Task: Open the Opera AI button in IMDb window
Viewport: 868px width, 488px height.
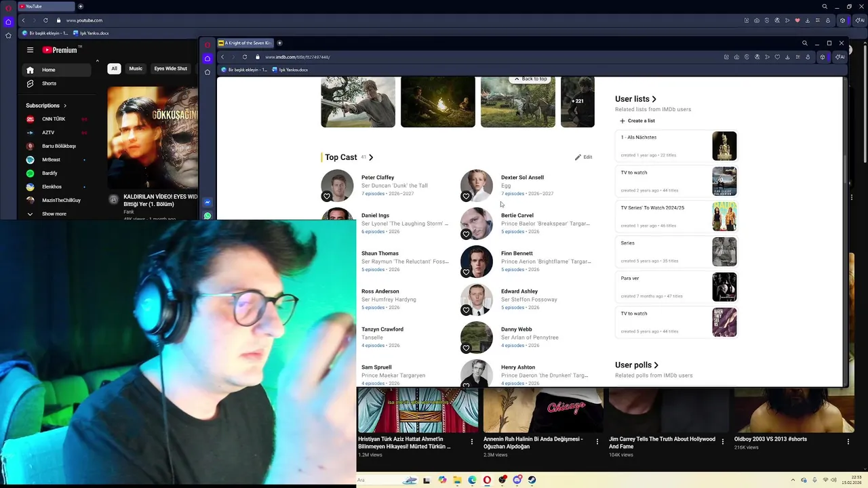Action: pos(840,57)
